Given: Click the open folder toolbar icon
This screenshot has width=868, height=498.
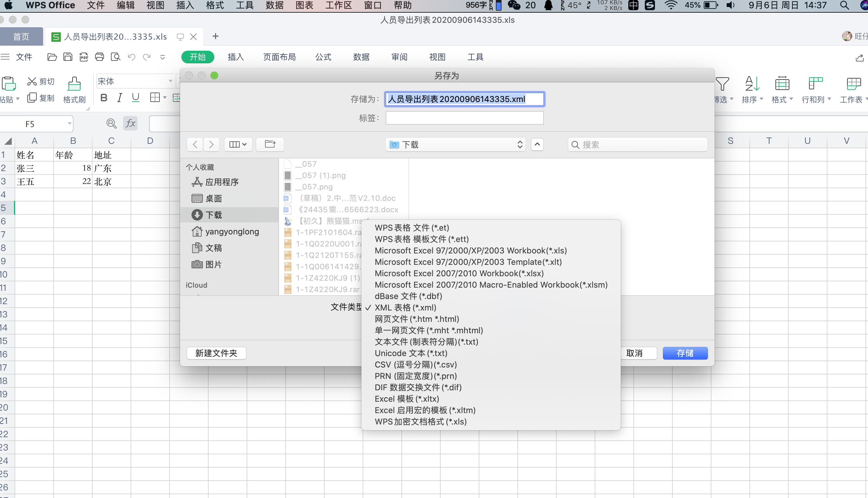Looking at the screenshot, I should click(x=52, y=57).
